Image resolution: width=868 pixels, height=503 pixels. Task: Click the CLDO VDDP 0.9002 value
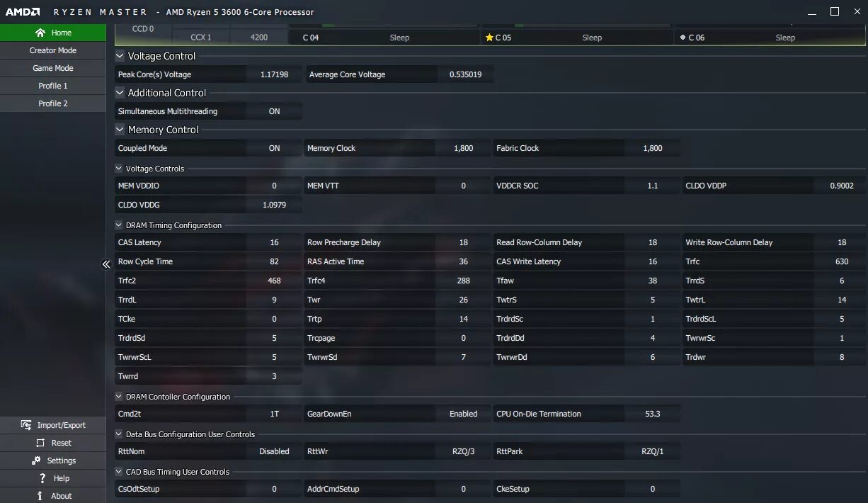click(841, 186)
